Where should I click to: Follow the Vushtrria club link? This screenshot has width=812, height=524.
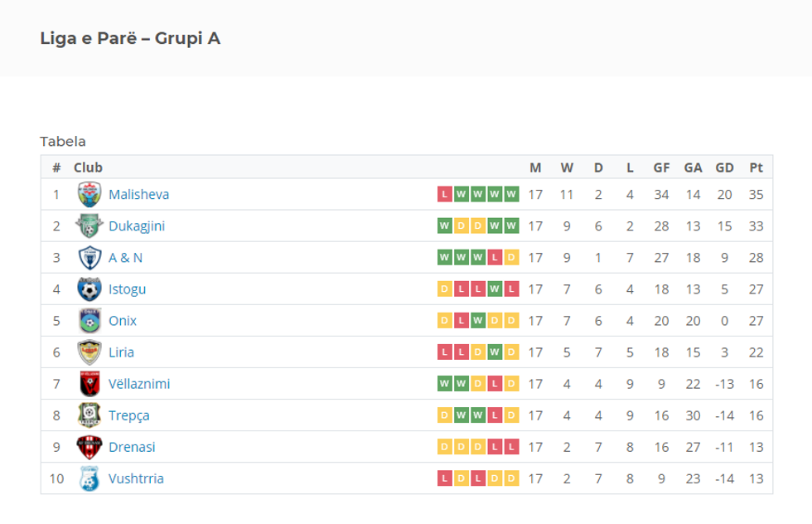(x=136, y=478)
